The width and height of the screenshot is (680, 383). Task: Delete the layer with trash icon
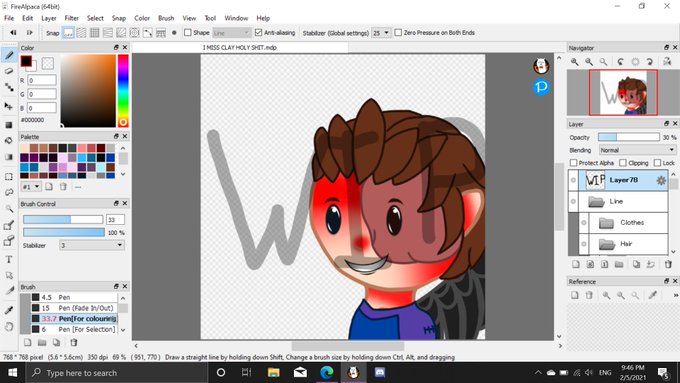click(x=668, y=264)
